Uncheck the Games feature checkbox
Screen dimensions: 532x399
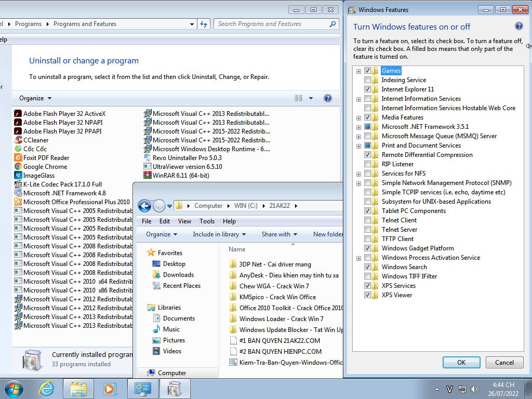(367, 71)
